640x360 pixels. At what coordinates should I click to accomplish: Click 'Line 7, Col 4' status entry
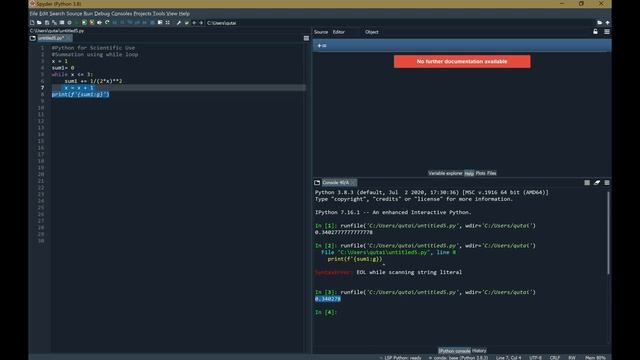tap(508, 358)
